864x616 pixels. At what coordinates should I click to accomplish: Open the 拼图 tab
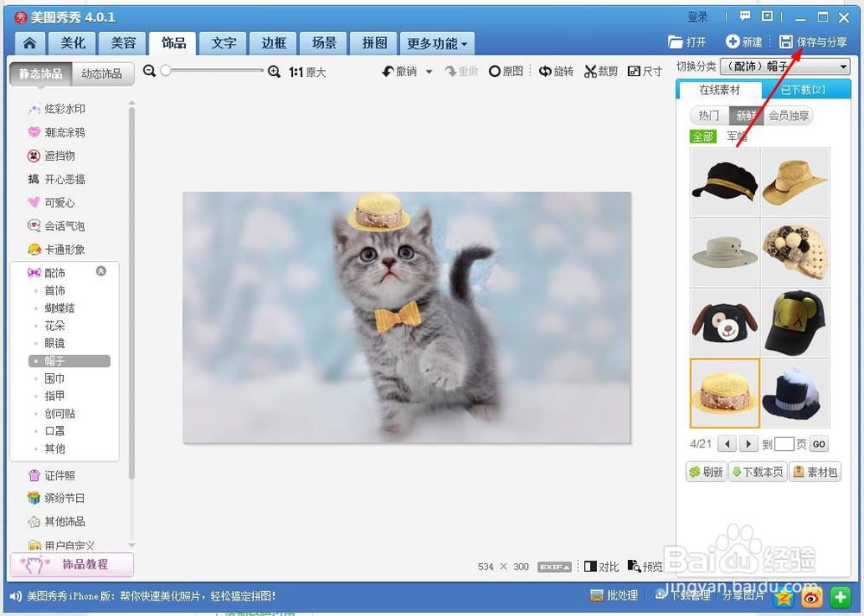pos(374,43)
